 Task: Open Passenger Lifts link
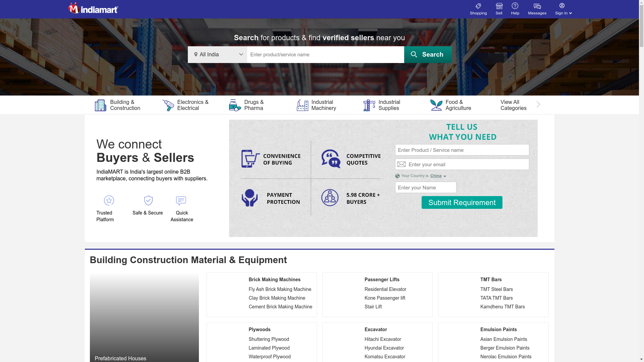(x=382, y=280)
